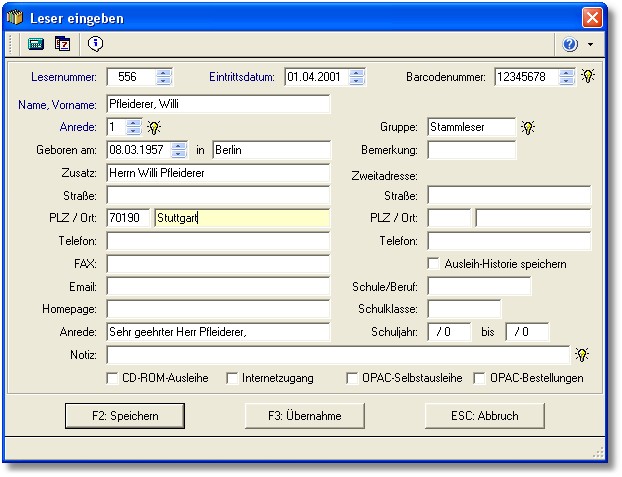Image resolution: width=622 pixels, height=477 pixels.
Task: Tick the Internetzugang checkbox
Action: pos(232,378)
